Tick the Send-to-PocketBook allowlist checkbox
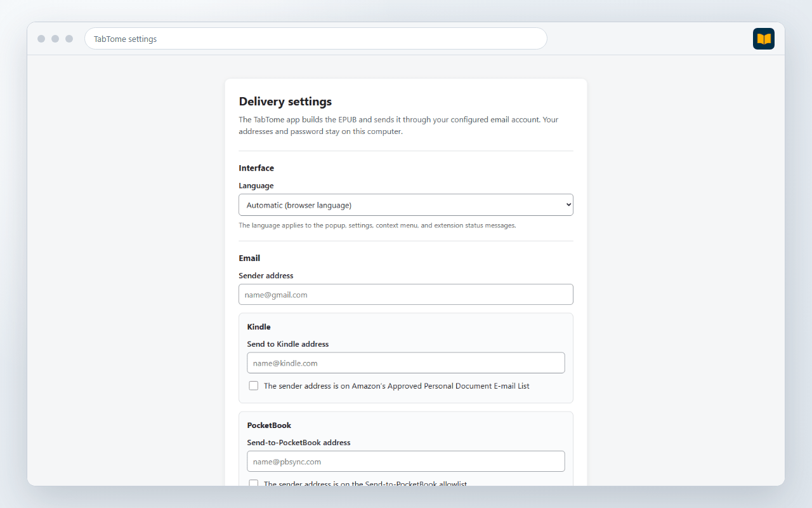The image size is (812, 508). coord(254,483)
